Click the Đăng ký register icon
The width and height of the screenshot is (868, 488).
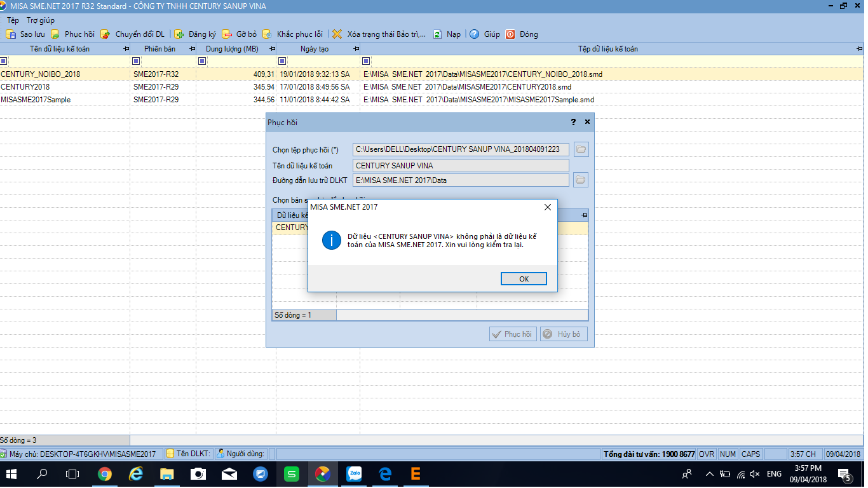point(179,34)
